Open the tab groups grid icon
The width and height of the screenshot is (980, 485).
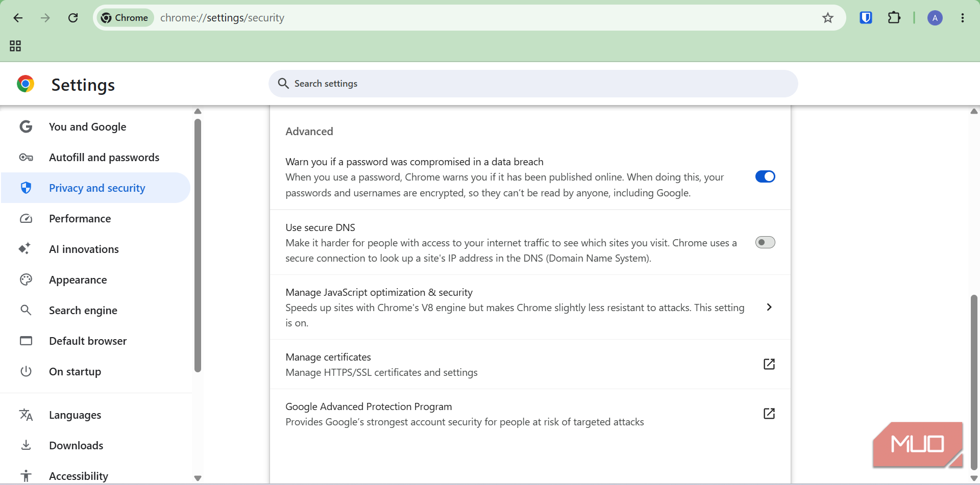pos(15,46)
